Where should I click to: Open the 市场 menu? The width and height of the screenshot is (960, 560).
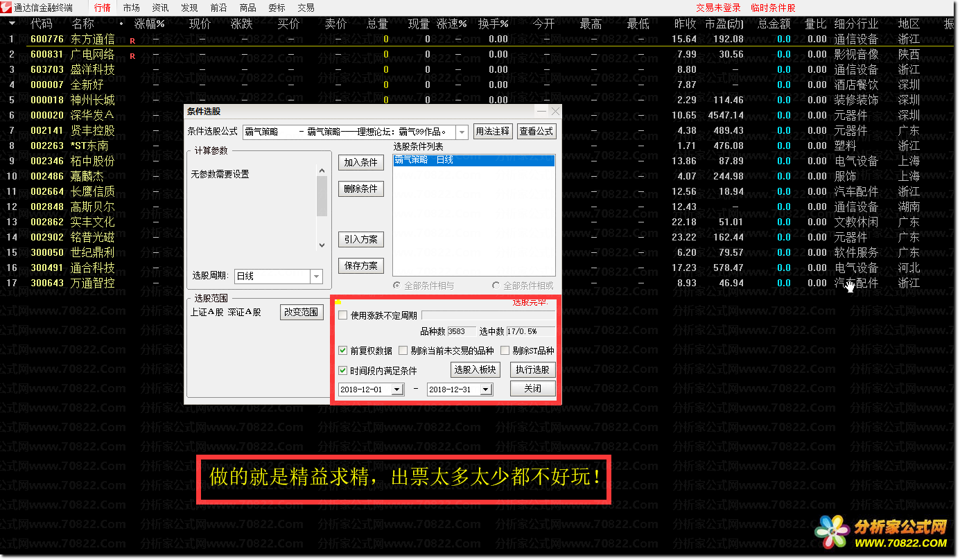click(131, 8)
